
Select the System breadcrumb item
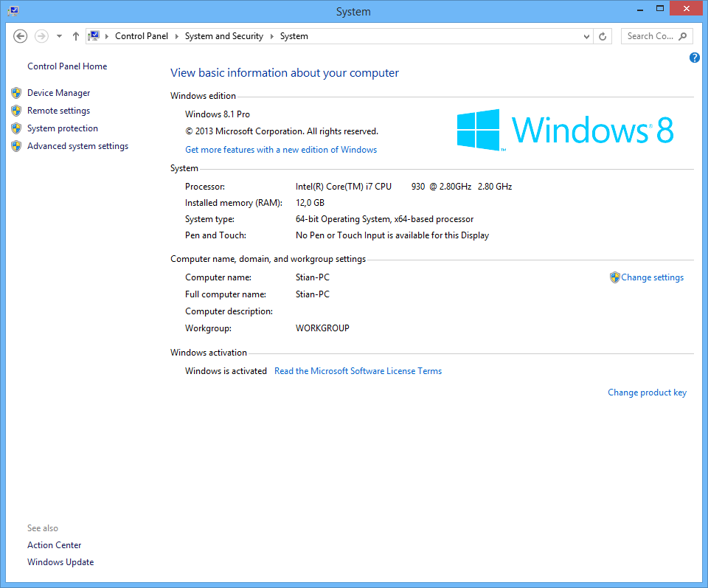294,36
